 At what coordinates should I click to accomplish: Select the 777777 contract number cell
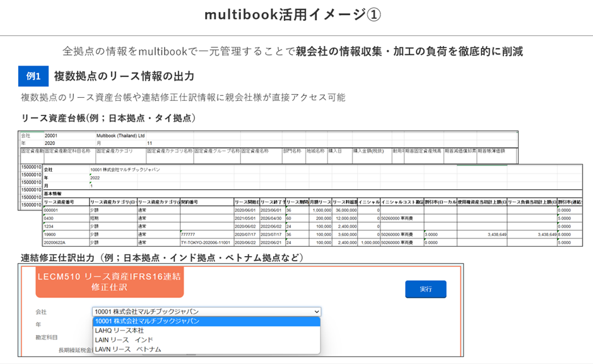(x=207, y=234)
